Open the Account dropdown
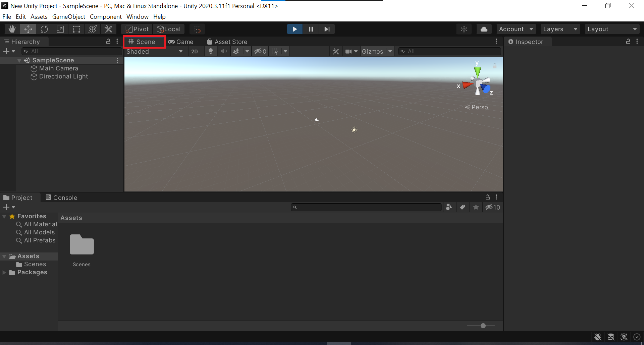Image resolution: width=644 pixels, height=345 pixels. pos(516,29)
